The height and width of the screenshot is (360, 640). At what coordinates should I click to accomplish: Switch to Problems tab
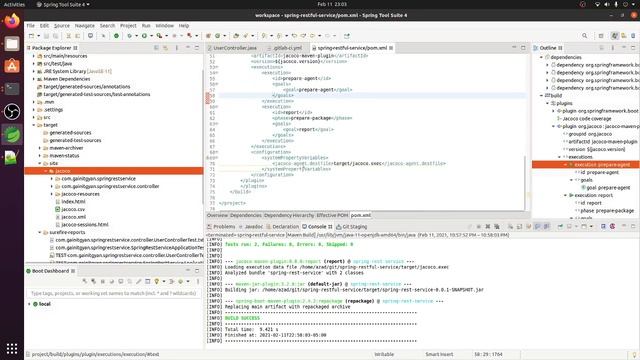click(x=221, y=227)
